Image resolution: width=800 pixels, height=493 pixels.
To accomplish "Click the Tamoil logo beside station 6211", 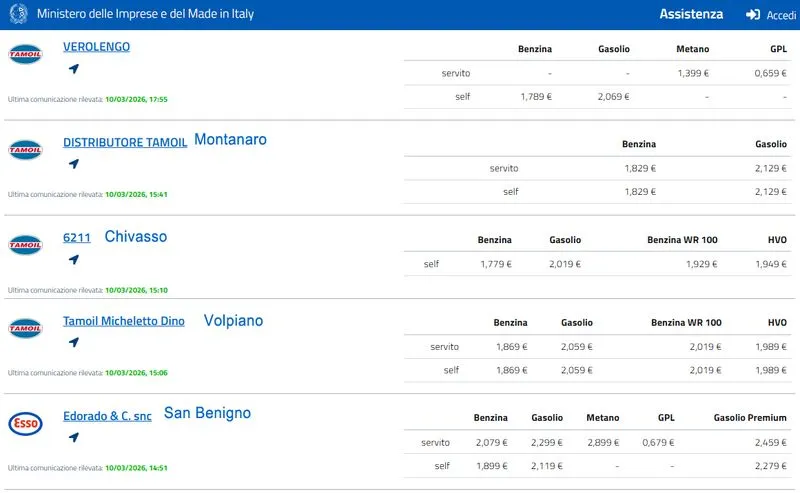I will coord(25,245).
